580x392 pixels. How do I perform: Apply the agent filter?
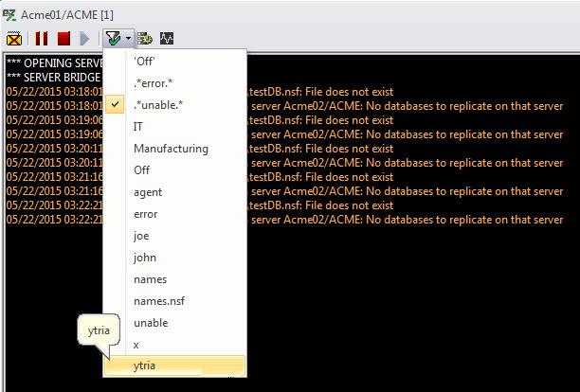pyautogui.click(x=148, y=192)
